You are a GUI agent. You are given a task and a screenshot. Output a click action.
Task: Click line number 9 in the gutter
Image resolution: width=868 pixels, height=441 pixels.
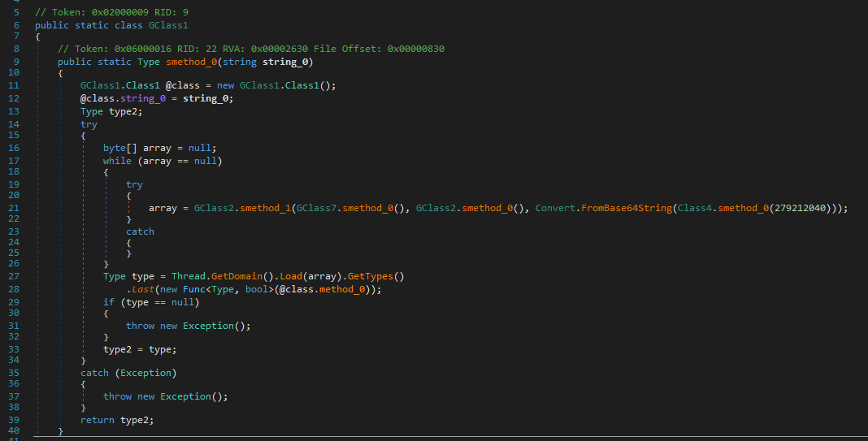click(x=16, y=62)
